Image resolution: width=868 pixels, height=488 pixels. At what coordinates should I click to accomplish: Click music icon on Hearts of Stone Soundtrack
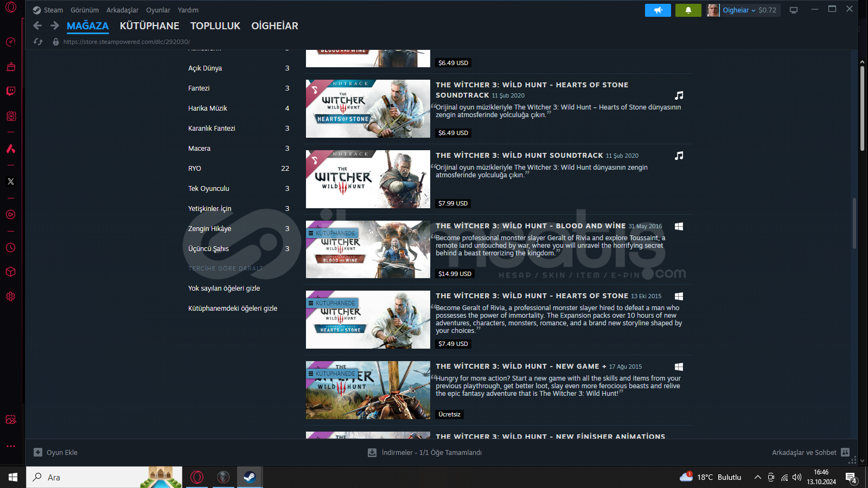679,95
